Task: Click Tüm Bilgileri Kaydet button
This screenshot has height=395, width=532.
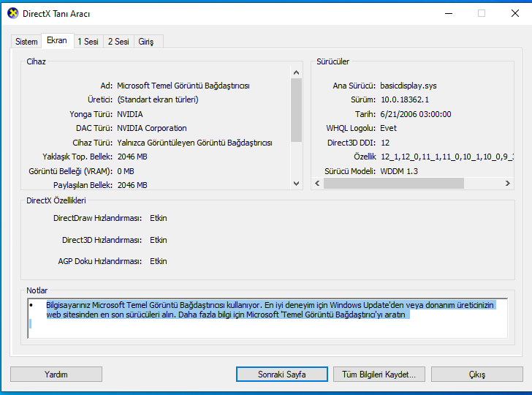Action: pos(379,375)
